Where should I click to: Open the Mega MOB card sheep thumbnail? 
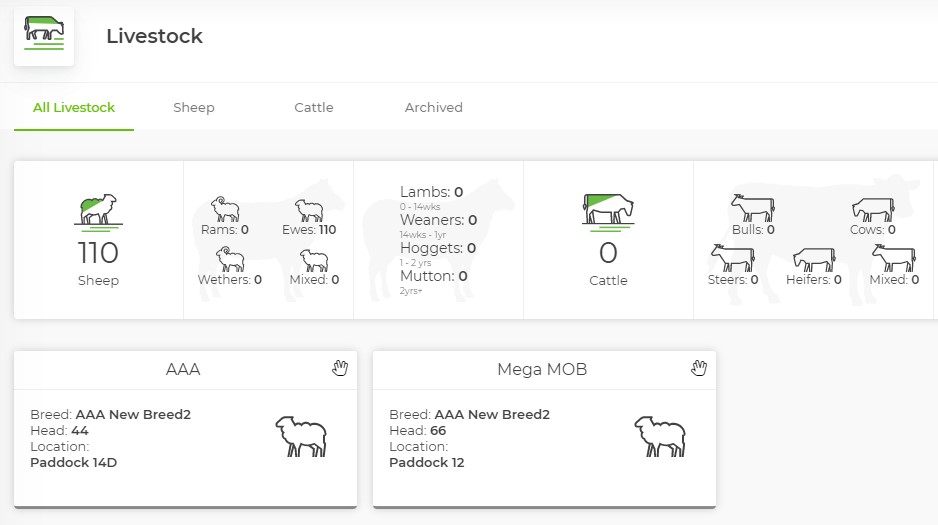(660, 437)
